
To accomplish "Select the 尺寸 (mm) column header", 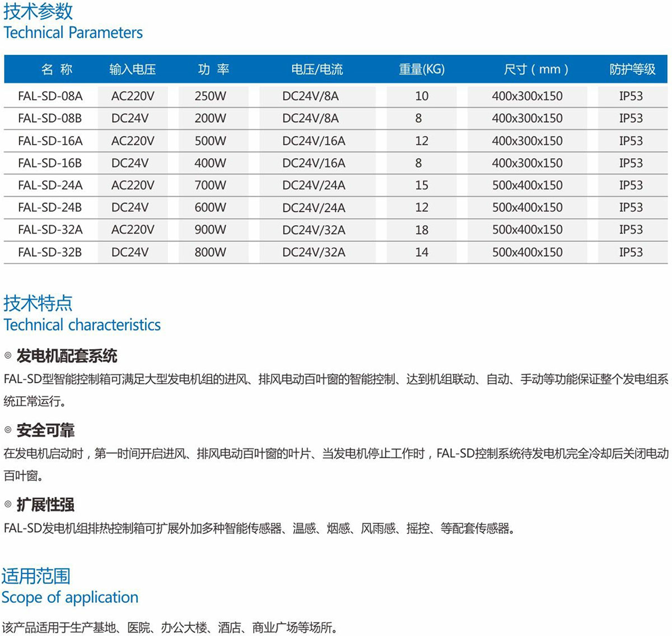I will click(535, 69).
